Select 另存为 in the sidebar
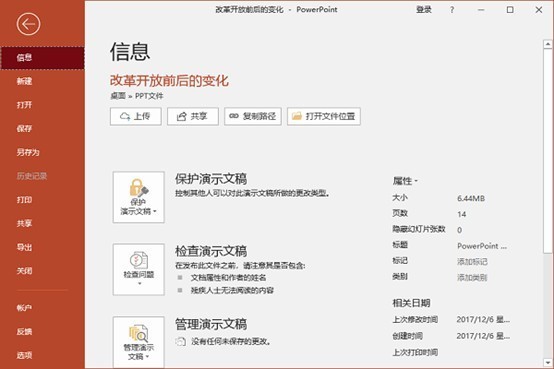 tap(42, 152)
